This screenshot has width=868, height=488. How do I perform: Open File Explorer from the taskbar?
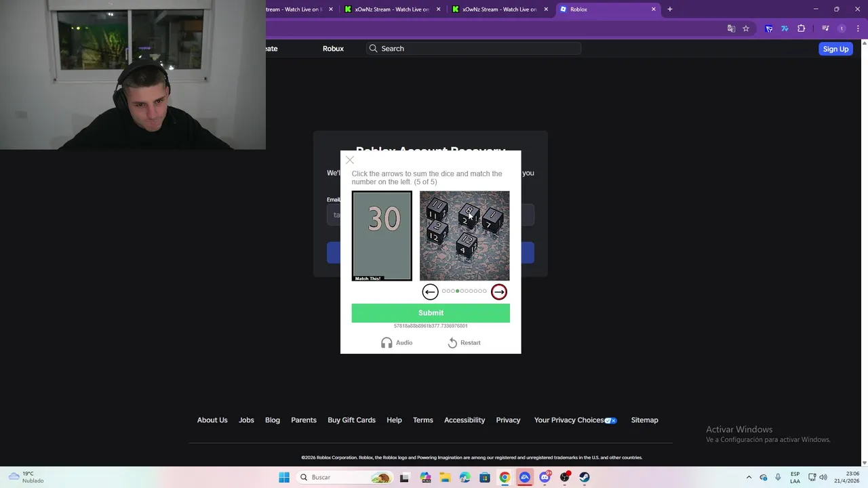point(445,477)
